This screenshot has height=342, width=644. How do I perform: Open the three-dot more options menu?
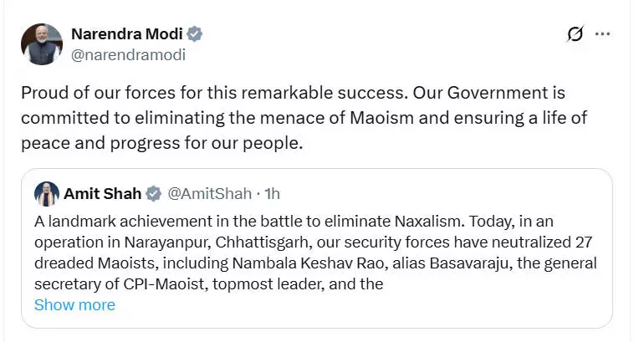(602, 34)
